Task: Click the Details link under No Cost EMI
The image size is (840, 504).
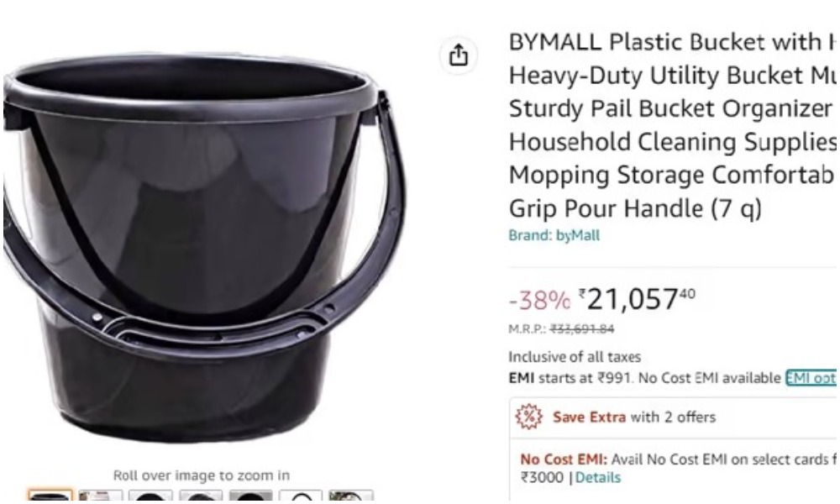Action: click(x=598, y=478)
